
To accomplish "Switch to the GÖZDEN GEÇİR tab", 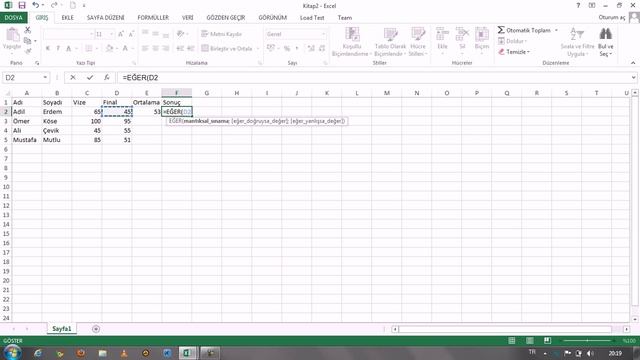I will [226, 18].
